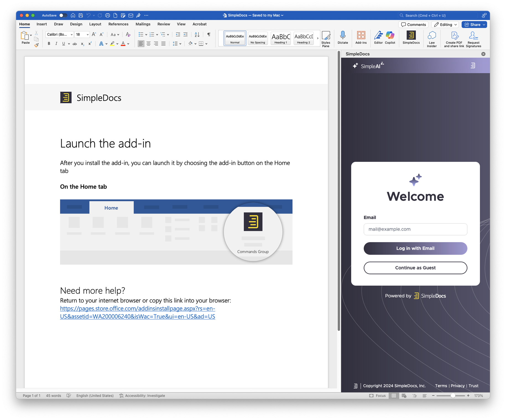Viewport: 506px width, 420px height.
Task: Clear all formatting icon
Action: (x=128, y=35)
